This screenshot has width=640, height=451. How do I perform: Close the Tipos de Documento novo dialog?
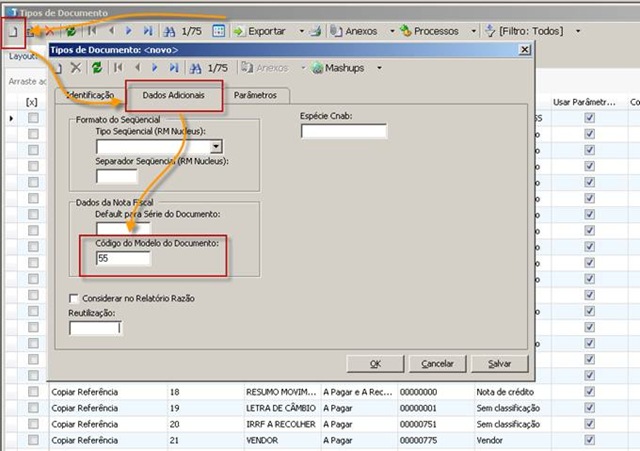pyautogui.click(x=524, y=50)
